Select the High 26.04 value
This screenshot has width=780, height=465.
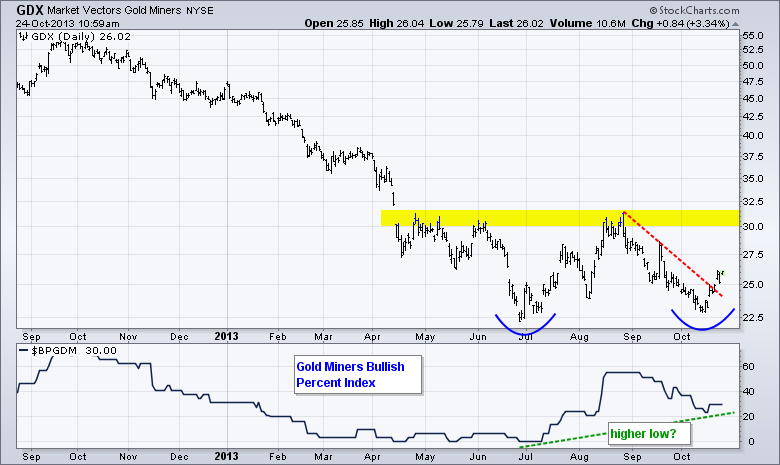click(x=396, y=23)
